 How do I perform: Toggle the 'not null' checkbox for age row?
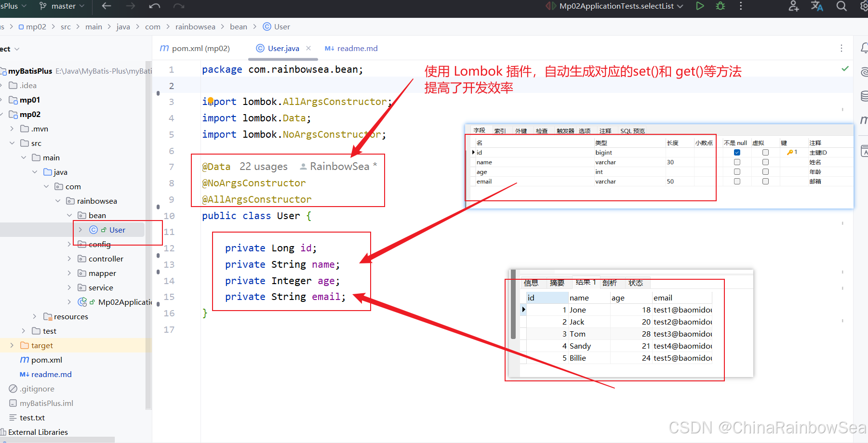[737, 172]
